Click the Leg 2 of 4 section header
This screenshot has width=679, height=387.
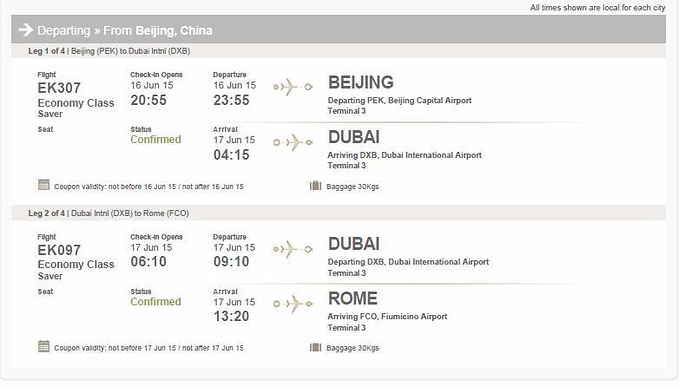(x=339, y=213)
